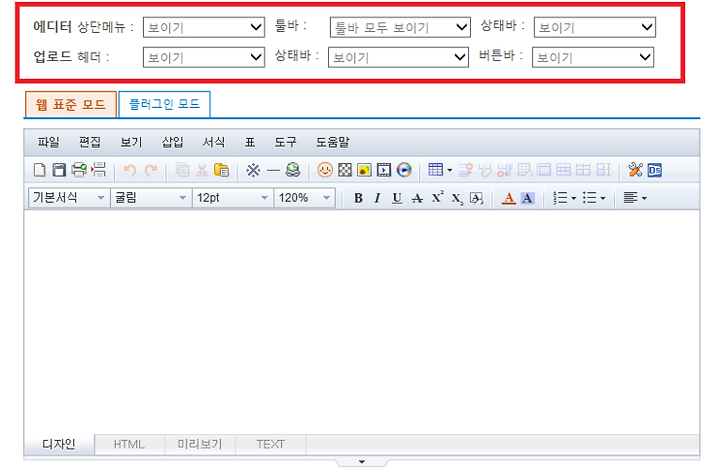Open the 삽입 menu
The image size is (720, 468).
click(x=173, y=142)
